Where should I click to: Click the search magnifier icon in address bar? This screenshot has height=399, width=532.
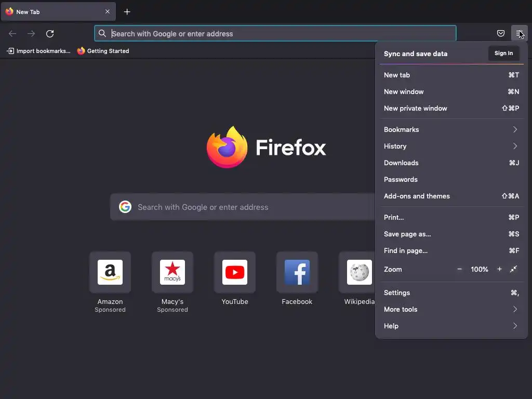tap(102, 33)
